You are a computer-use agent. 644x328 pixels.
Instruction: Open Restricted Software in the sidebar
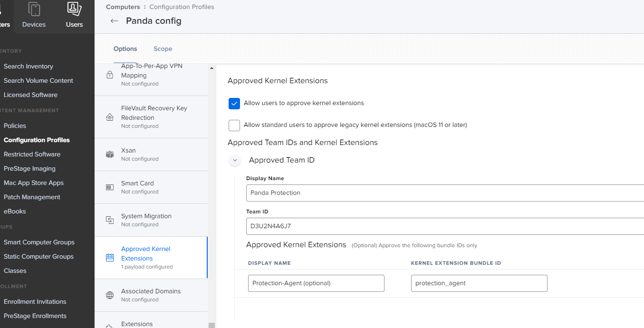(x=32, y=154)
